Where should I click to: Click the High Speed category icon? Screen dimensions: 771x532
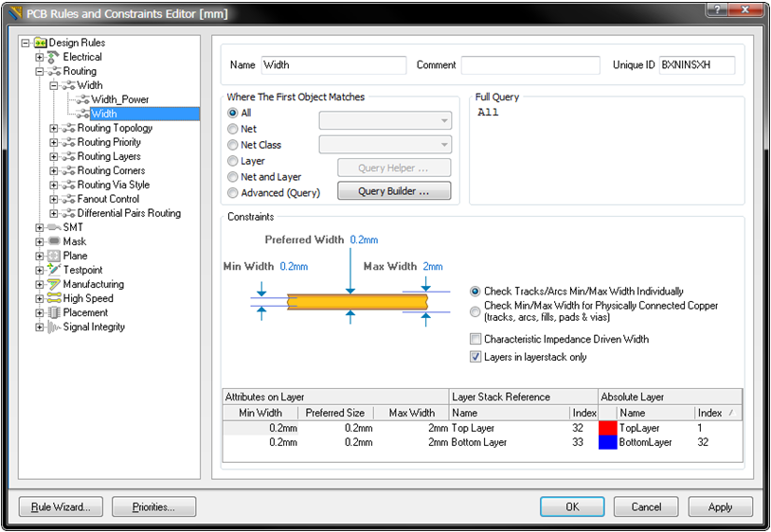[x=54, y=298]
